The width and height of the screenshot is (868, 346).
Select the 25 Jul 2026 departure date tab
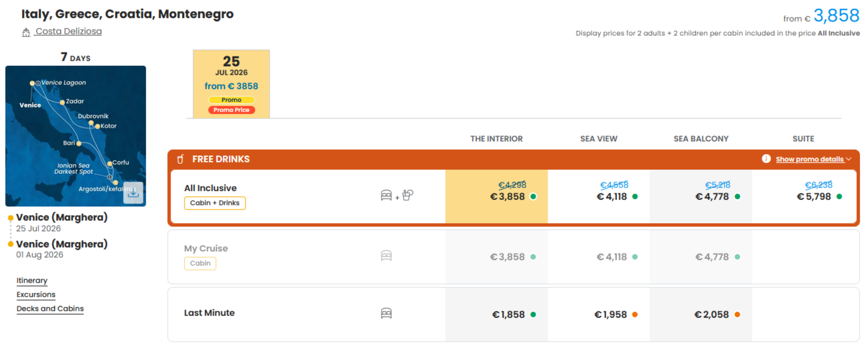231,84
